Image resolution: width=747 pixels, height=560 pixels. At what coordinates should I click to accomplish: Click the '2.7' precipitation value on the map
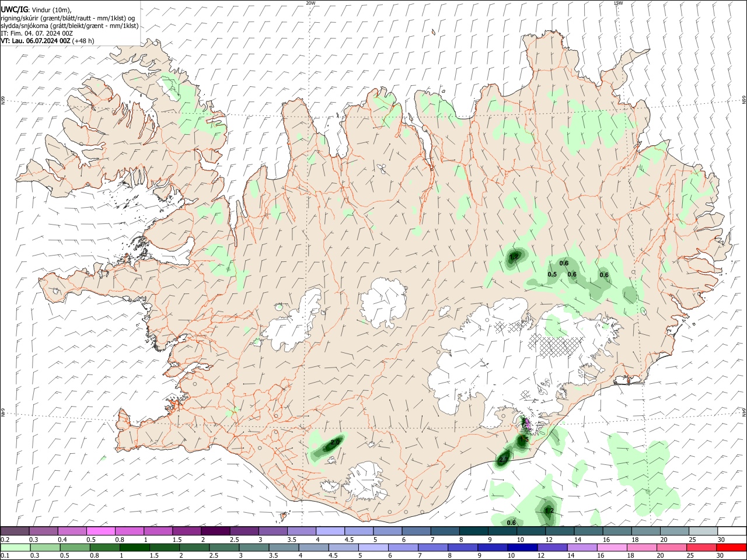pos(503,461)
